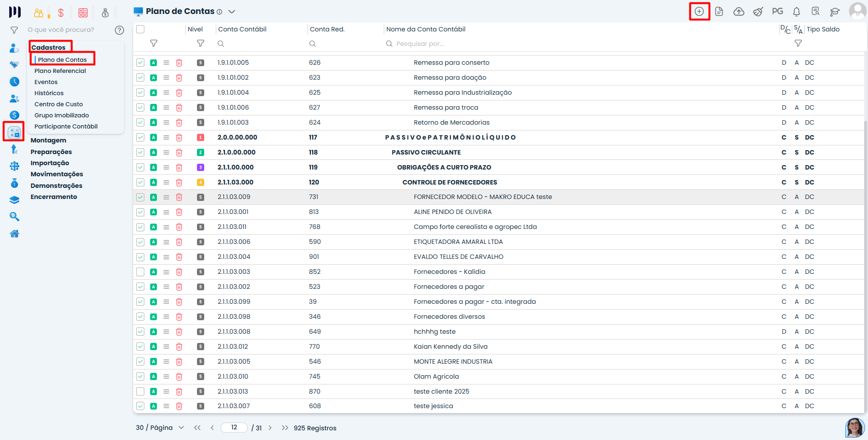Toggle the select-all checkbox in table header
This screenshot has width=868, height=440.
click(140, 29)
